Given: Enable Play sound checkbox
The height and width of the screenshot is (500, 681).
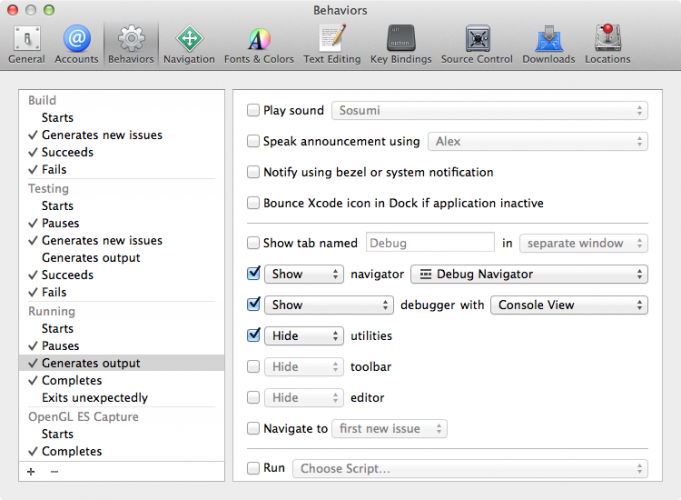Looking at the screenshot, I should click(x=253, y=110).
